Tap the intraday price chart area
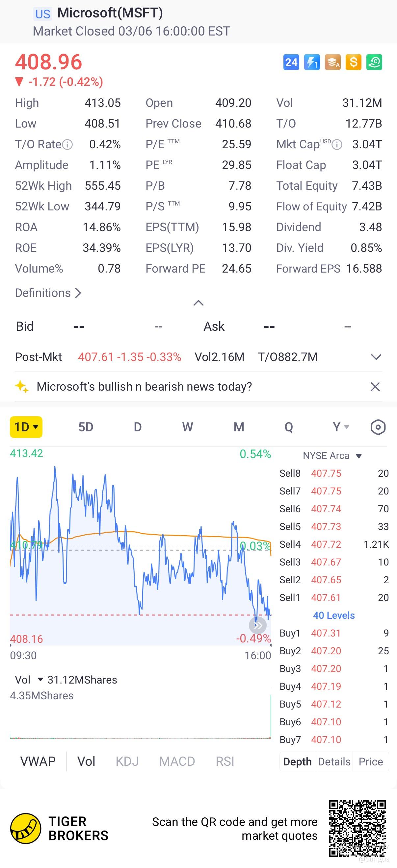 pyautogui.click(x=140, y=546)
